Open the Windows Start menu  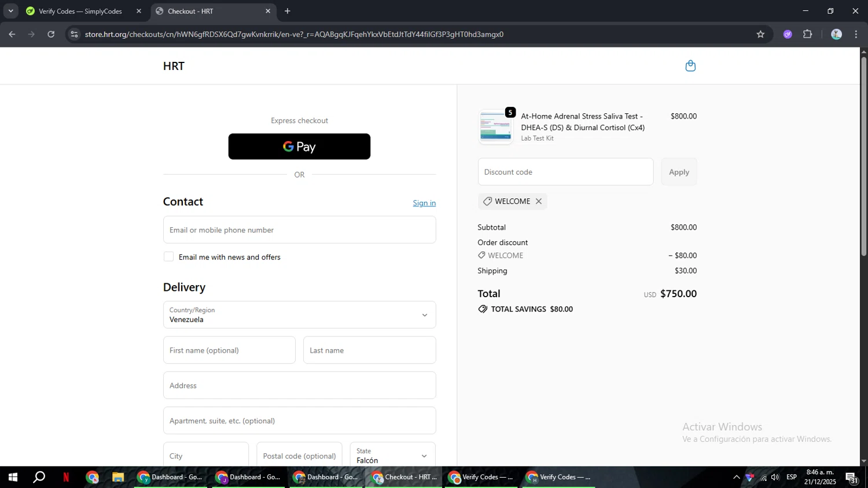click(x=13, y=477)
